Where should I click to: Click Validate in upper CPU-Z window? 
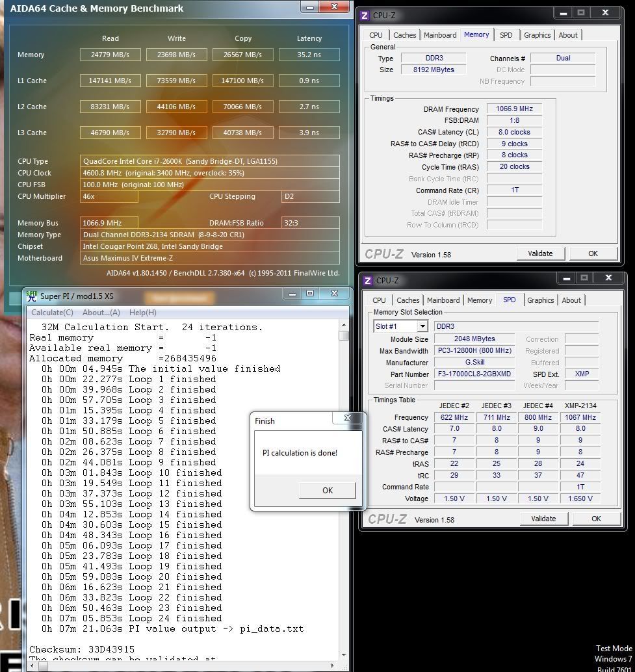point(540,253)
